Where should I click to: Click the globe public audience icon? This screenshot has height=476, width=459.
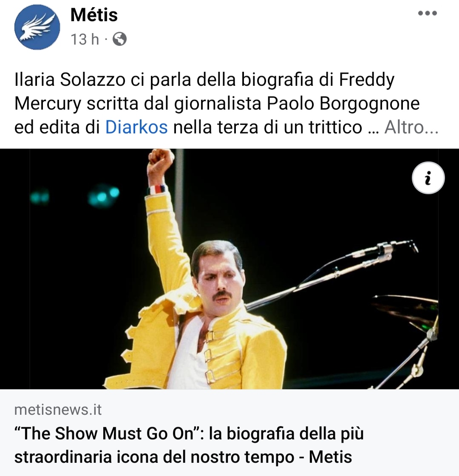tap(119, 39)
